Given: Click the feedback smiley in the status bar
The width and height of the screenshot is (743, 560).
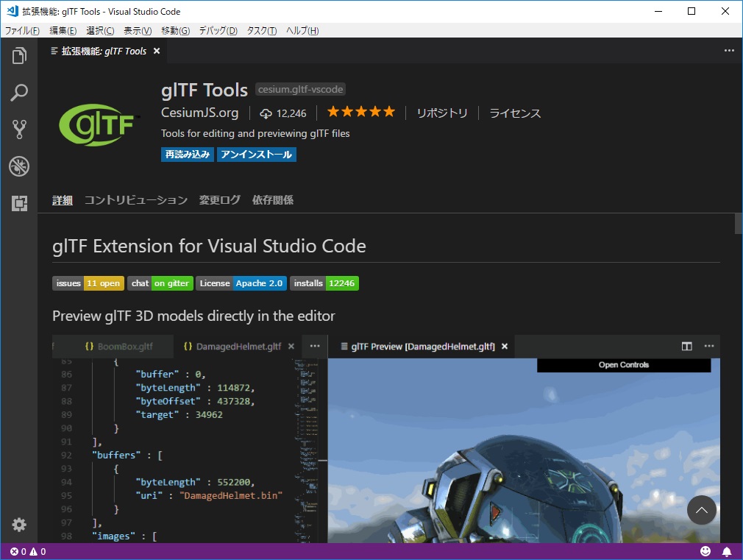Looking at the screenshot, I should [705, 550].
